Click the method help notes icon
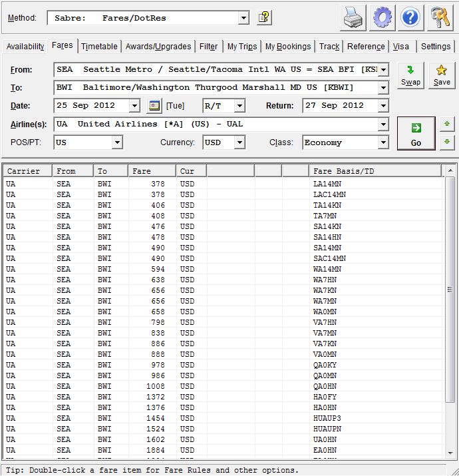This screenshot has width=459, height=476. pyautogui.click(x=264, y=18)
